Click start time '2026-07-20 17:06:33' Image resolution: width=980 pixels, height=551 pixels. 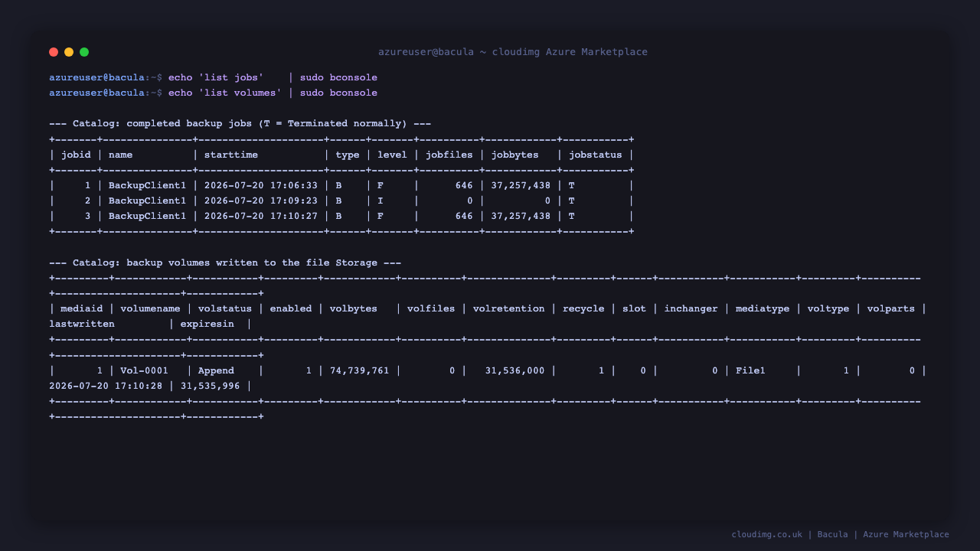[x=261, y=186]
